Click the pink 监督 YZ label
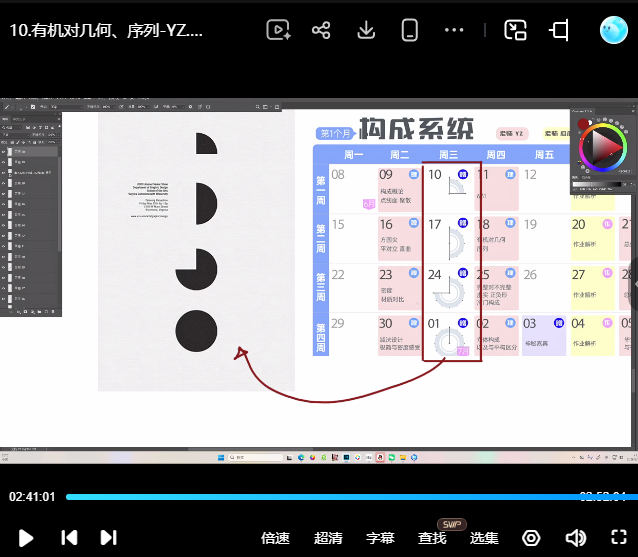638x557 pixels. click(512, 133)
